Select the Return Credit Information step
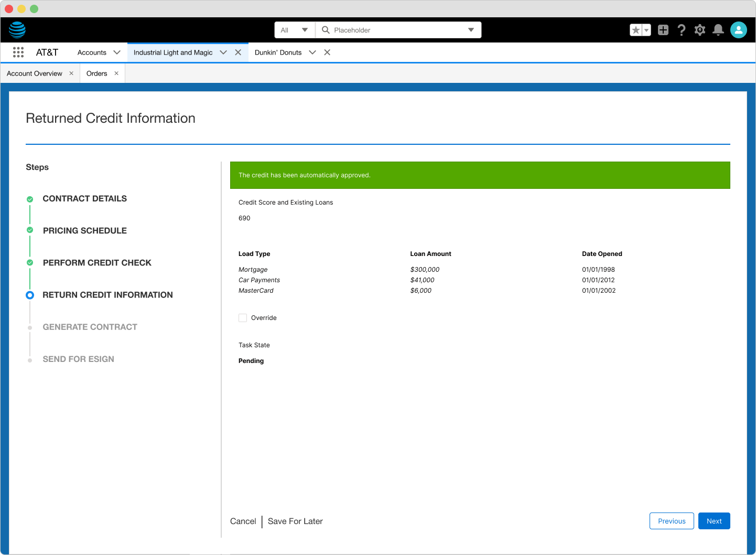Image resolution: width=756 pixels, height=555 pixels. 107,295
